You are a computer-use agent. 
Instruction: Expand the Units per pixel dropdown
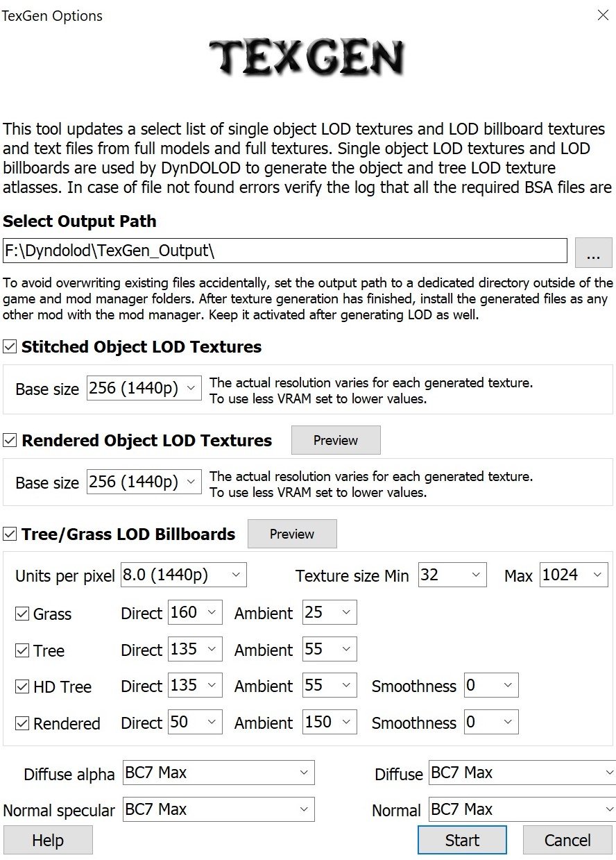[x=184, y=575]
